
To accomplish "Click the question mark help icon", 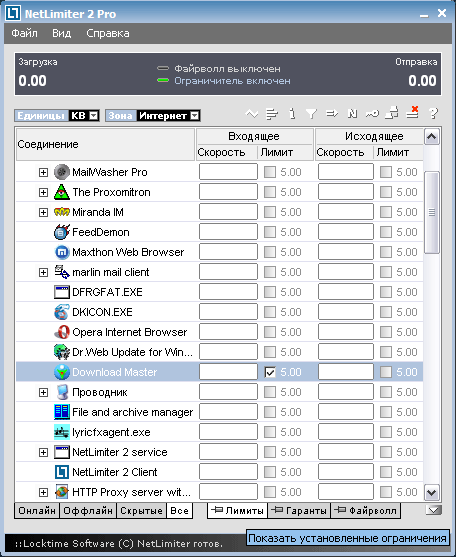I will (434, 114).
